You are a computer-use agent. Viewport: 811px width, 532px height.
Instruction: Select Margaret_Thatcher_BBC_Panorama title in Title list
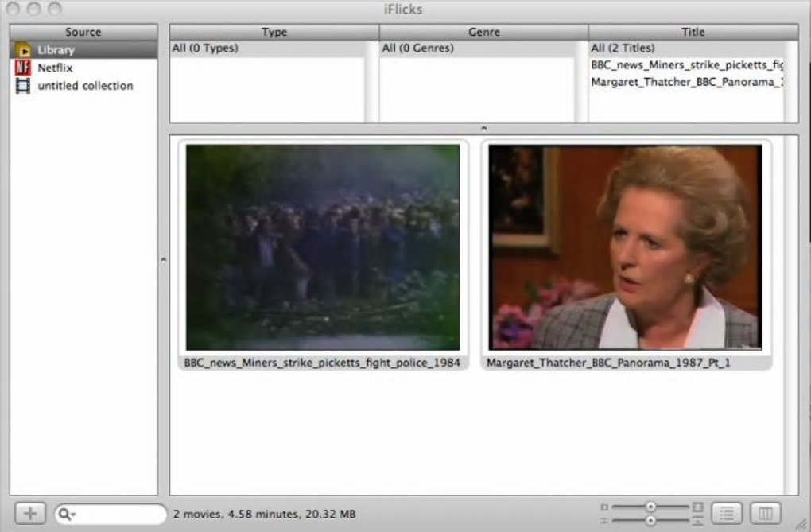tap(686, 82)
